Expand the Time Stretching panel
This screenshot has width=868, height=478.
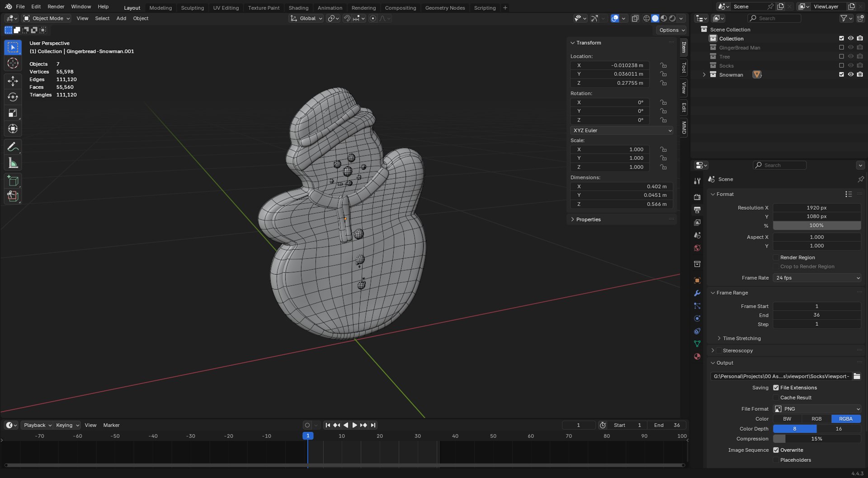pos(741,338)
